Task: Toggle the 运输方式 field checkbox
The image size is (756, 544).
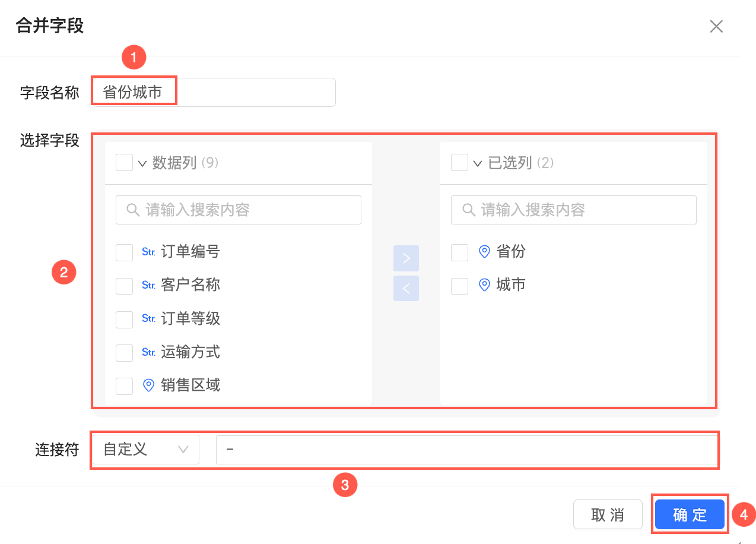Action: [x=124, y=352]
